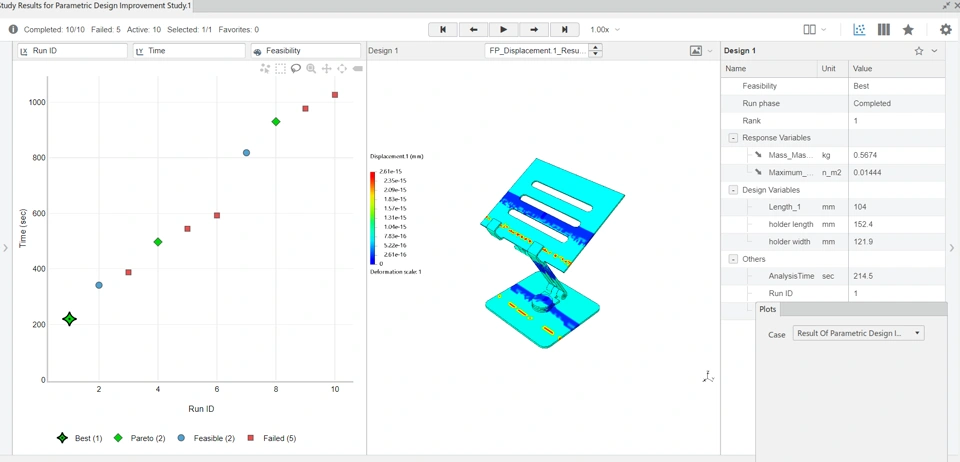Viewport: 960px width, 462px height.
Task: Click the Value column header
Action: [x=897, y=69]
